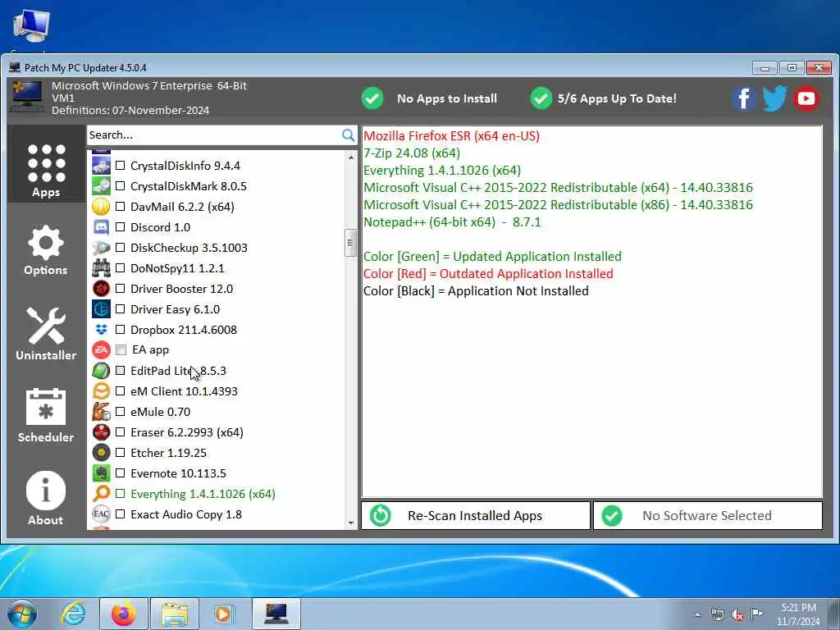Click the muted volume tray icon
Viewport: 840px width, 630px height.
(x=737, y=614)
